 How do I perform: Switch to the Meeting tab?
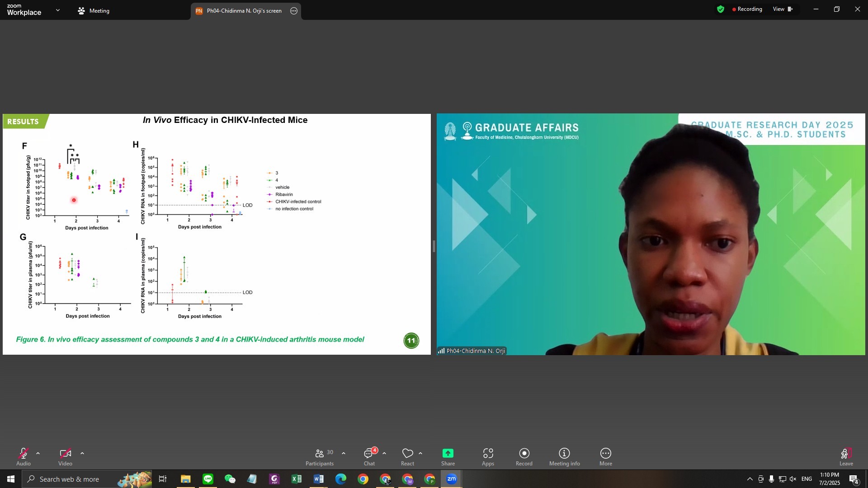[94, 11]
